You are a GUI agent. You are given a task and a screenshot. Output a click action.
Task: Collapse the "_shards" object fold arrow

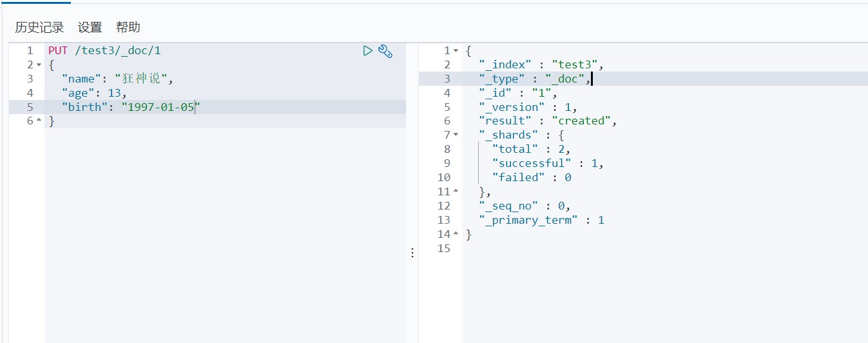[x=456, y=135]
